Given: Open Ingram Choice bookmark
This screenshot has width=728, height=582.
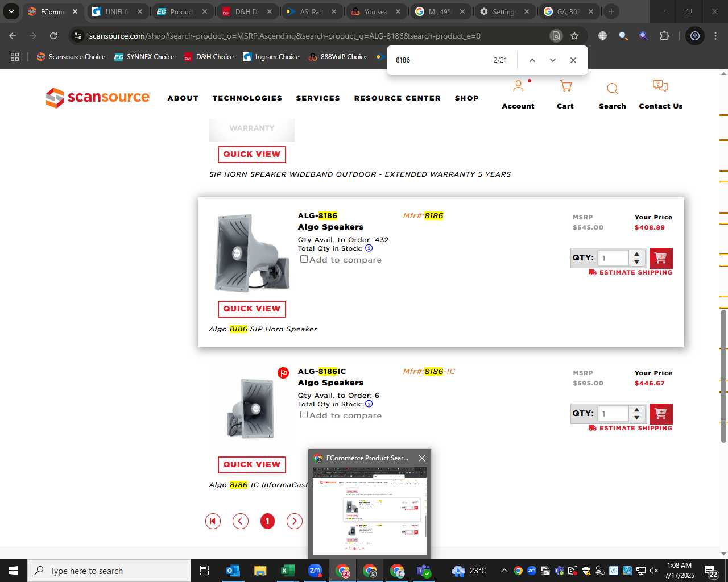Looking at the screenshot, I should click(x=271, y=57).
